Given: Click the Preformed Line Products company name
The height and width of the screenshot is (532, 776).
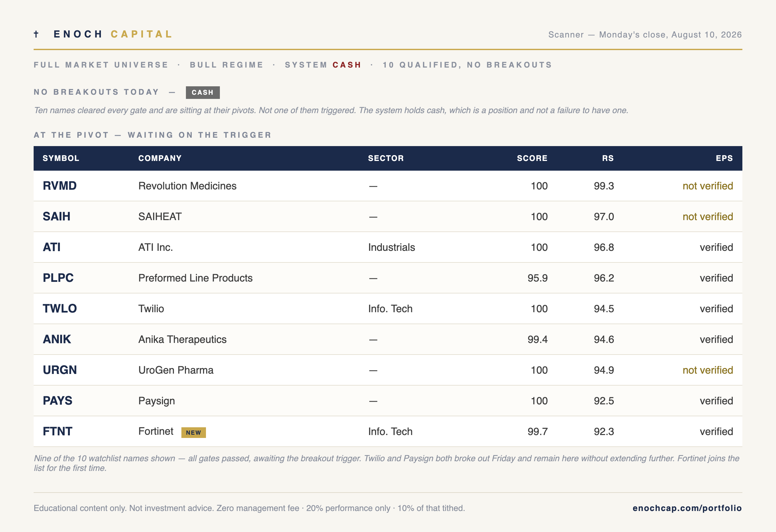Looking at the screenshot, I should pyautogui.click(x=195, y=278).
